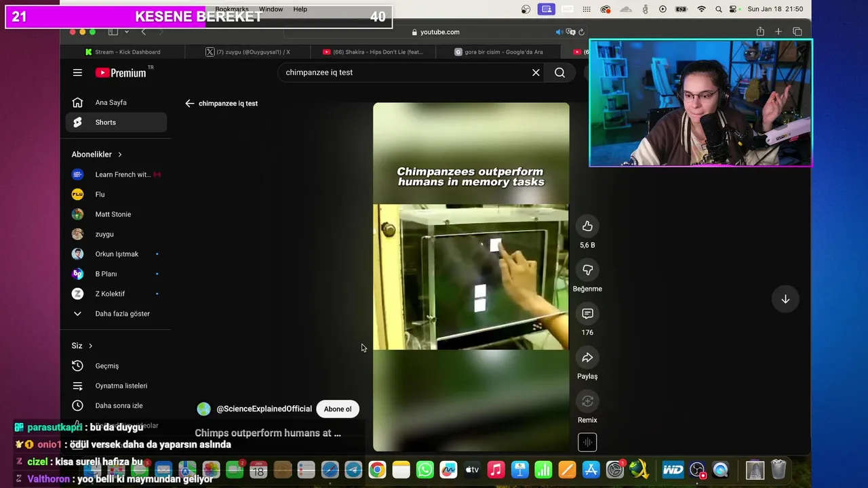Go to next Short with down arrow
The height and width of the screenshot is (488, 868).
click(785, 299)
